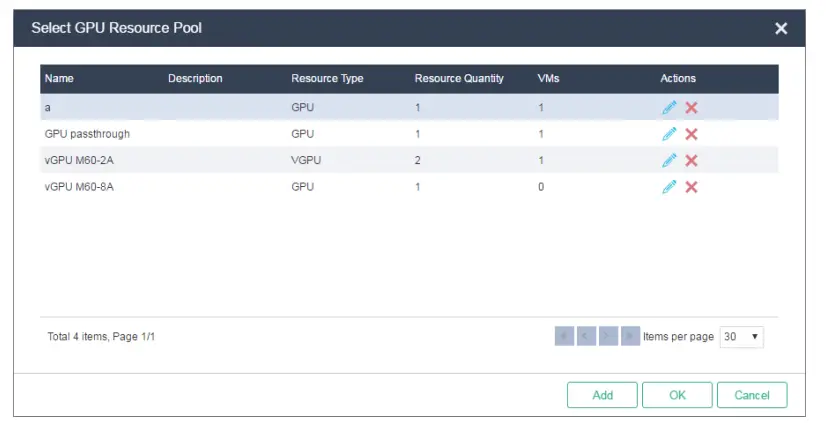Edit the vGPU M60-2A pool
Image resolution: width=826 pixels, height=423 pixels.
coord(669,160)
